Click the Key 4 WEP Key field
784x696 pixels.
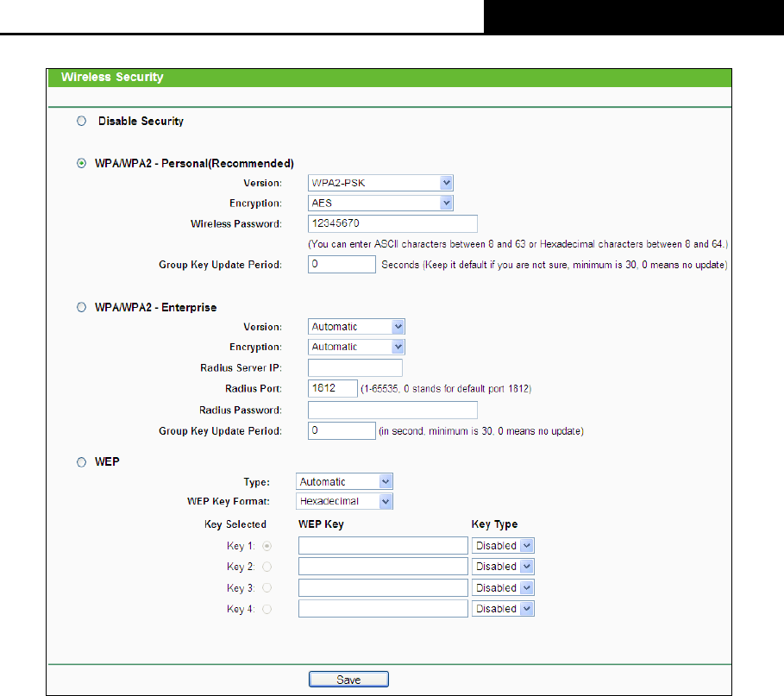[383, 609]
